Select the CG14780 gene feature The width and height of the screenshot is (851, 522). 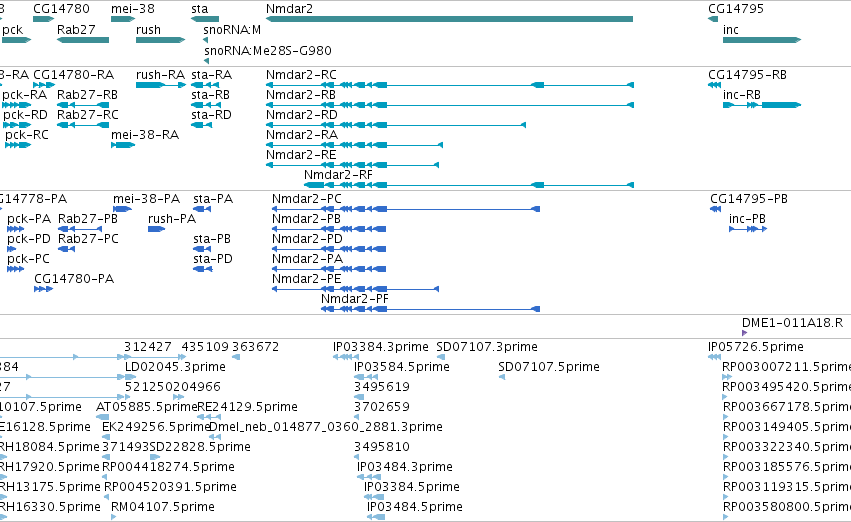click(43, 19)
